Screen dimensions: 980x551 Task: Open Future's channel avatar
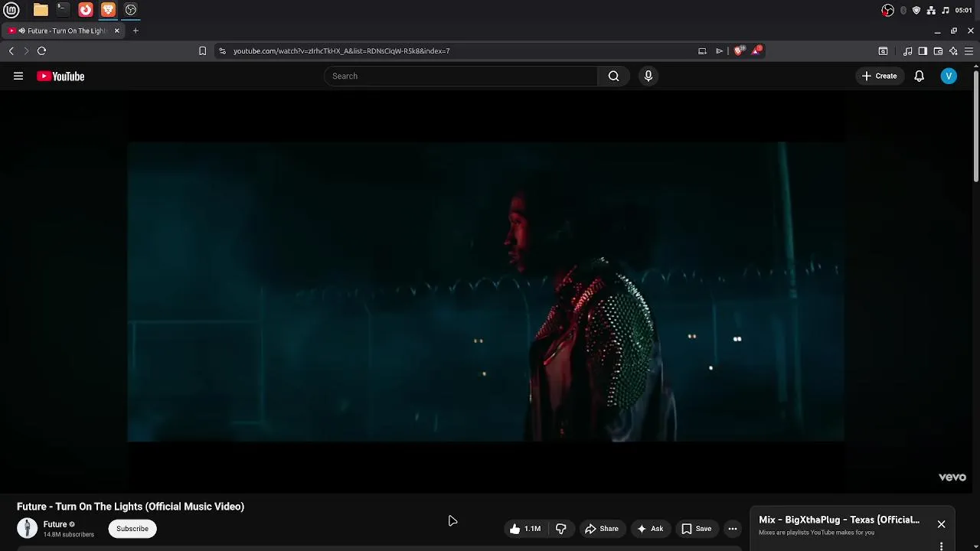click(27, 528)
